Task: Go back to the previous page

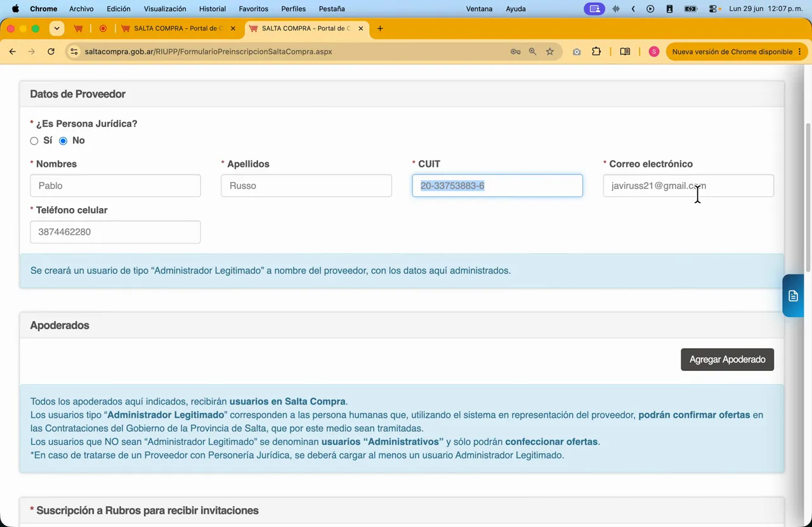Action: pyautogui.click(x=13, y=51)
